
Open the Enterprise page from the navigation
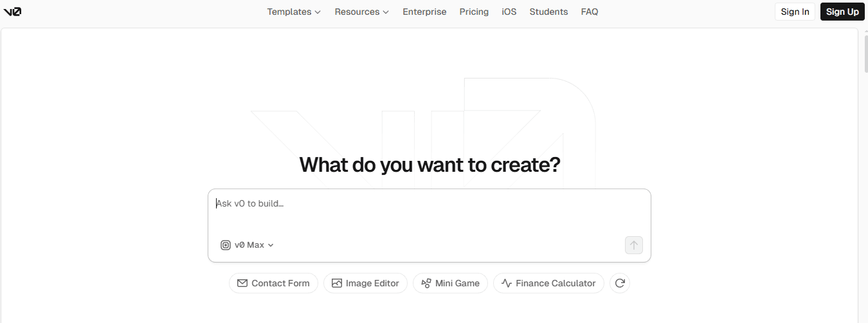point(424,12)
